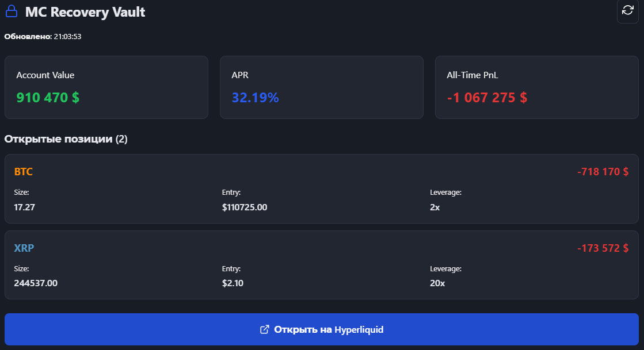
Task: Click the 32.19% APR value
Action: point(255,98)
